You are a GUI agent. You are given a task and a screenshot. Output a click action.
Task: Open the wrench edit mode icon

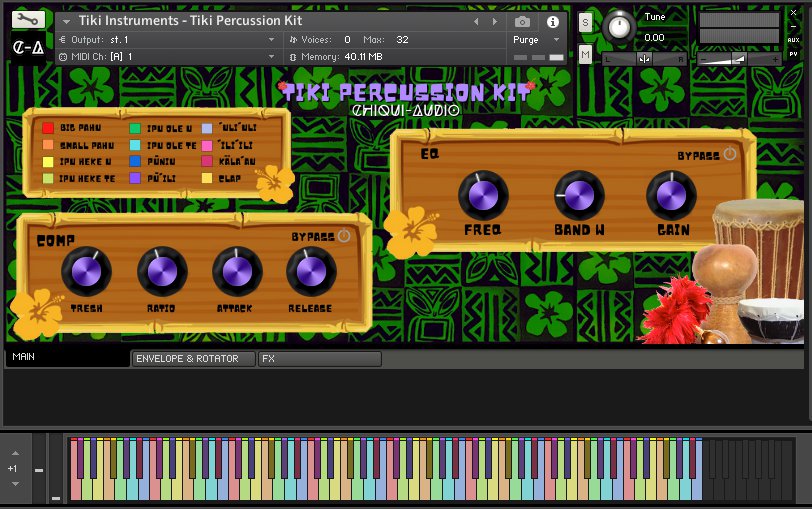pos(29,19)
